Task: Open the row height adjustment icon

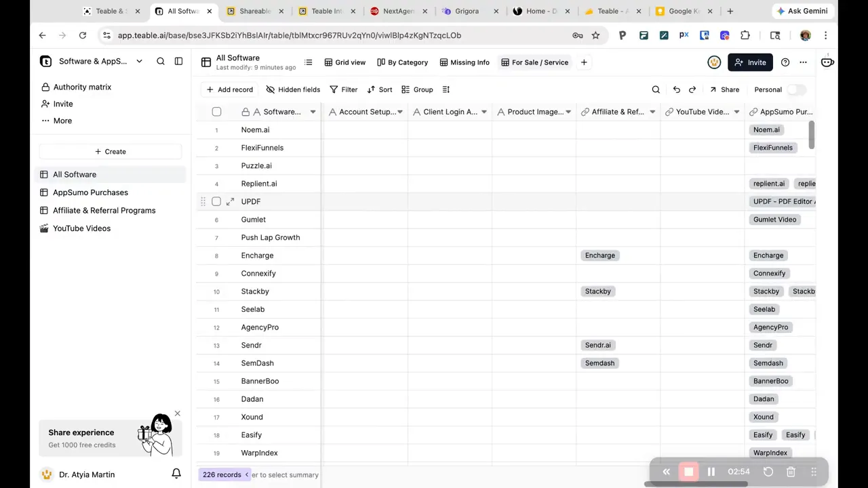Action: [x=446, y=89]
